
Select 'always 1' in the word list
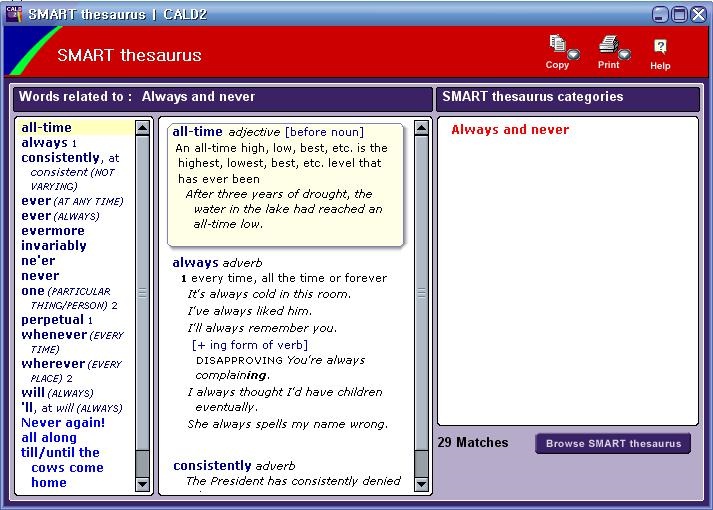click(x=49, y=143)
